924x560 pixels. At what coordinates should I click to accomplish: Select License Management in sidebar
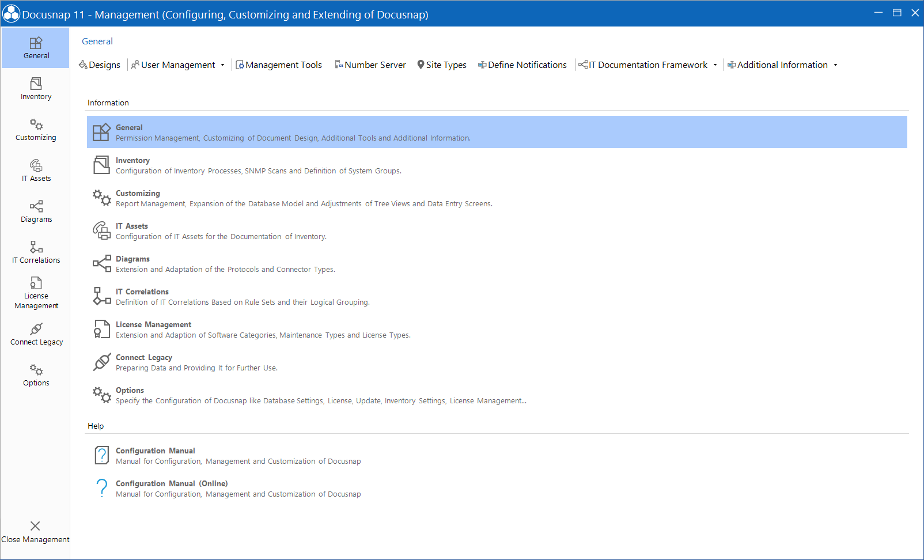click(x=36, y=293)
